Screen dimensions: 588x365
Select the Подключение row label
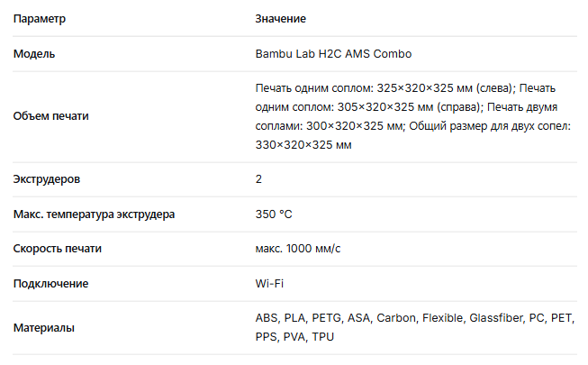(x=50, y=284)
